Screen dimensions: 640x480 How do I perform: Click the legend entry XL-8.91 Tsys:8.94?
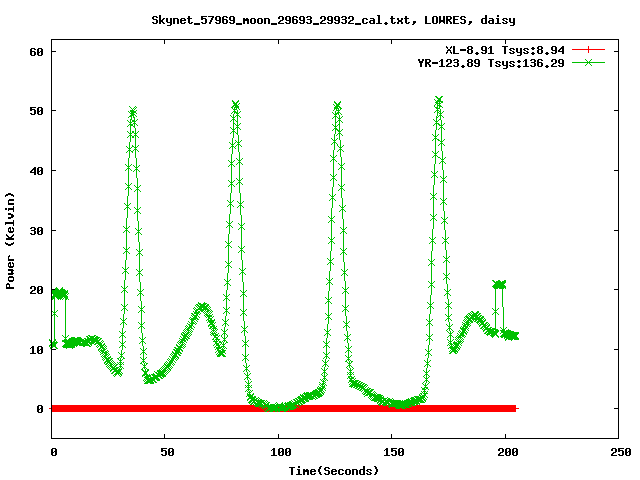(x=505, y=50)
